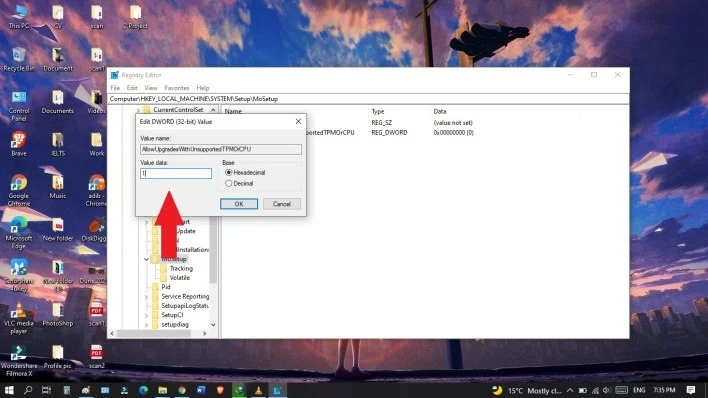
Task: Click the REG_DWORD type cell
Action: [x=389, y=133]
